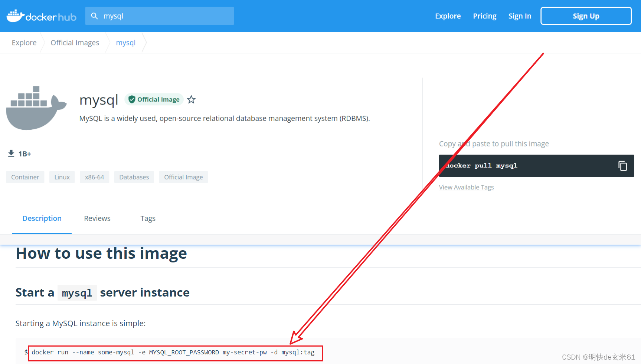Click the MySQL description sentence
Screen dimensions: 641x364
click(225, 118)
